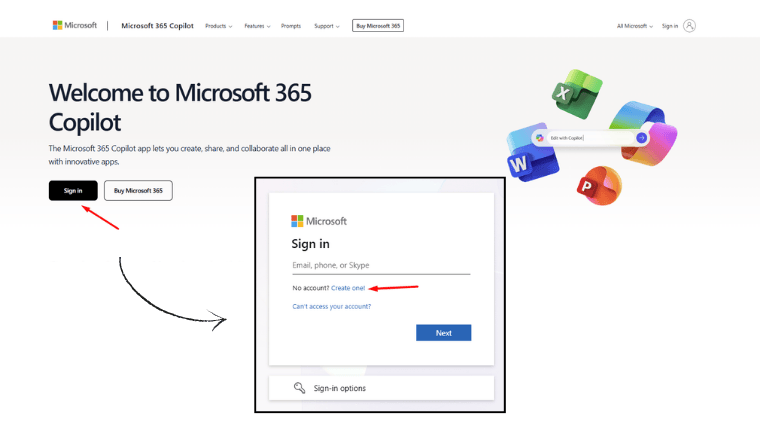The image size is (760, 430).
Task: Open Microsoft 365 Copilot header link
Action: pos(157,26)
